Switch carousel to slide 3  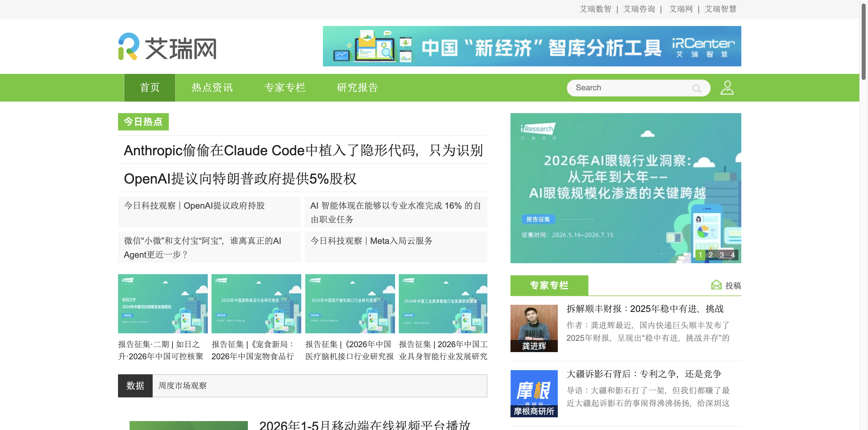point(722,255)
